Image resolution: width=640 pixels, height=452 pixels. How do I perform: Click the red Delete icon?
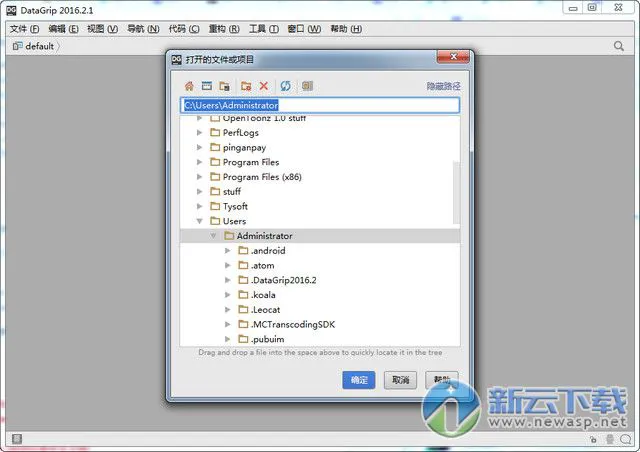click(x=264, y=86)
